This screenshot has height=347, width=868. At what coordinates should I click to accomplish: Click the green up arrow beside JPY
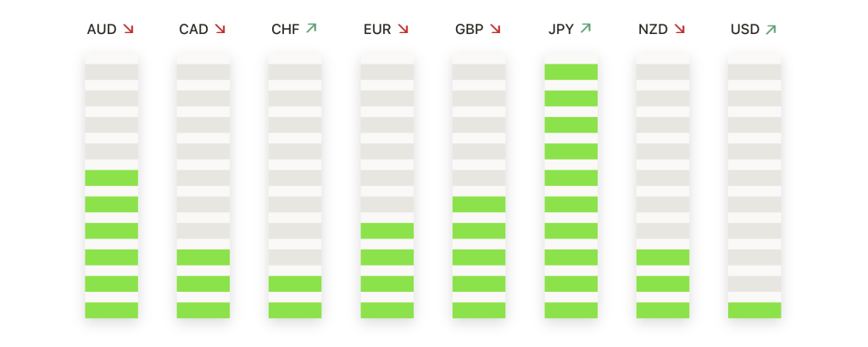pos(586,28)
